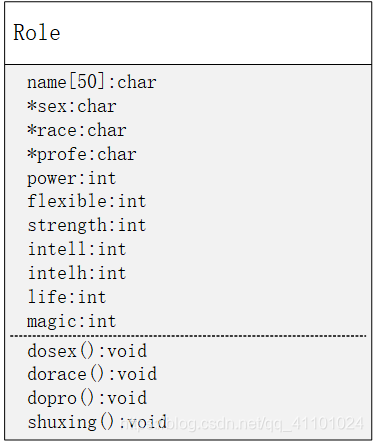Click the name[50]:char attribute

tap(92, 82)
